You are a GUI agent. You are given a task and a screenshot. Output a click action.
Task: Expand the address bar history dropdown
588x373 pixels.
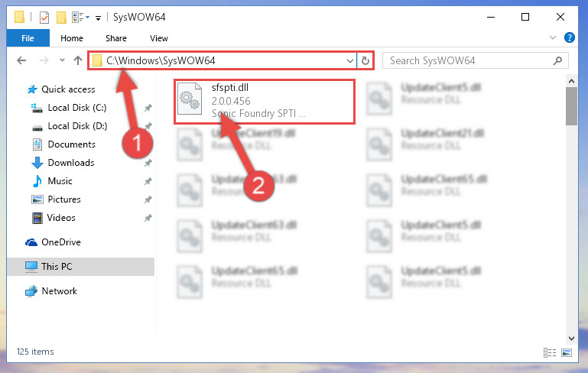pyautogui.click(x=350, y=60)
